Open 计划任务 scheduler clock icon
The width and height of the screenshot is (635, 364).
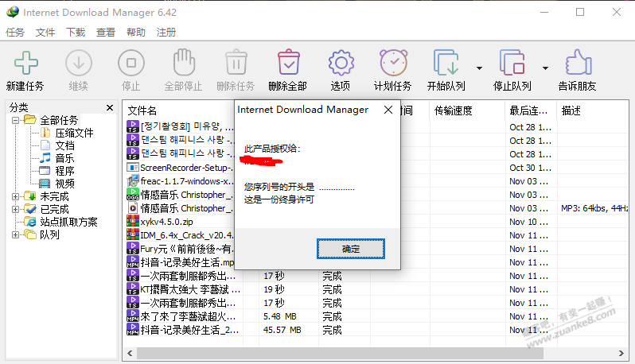[x=392, y=63]
